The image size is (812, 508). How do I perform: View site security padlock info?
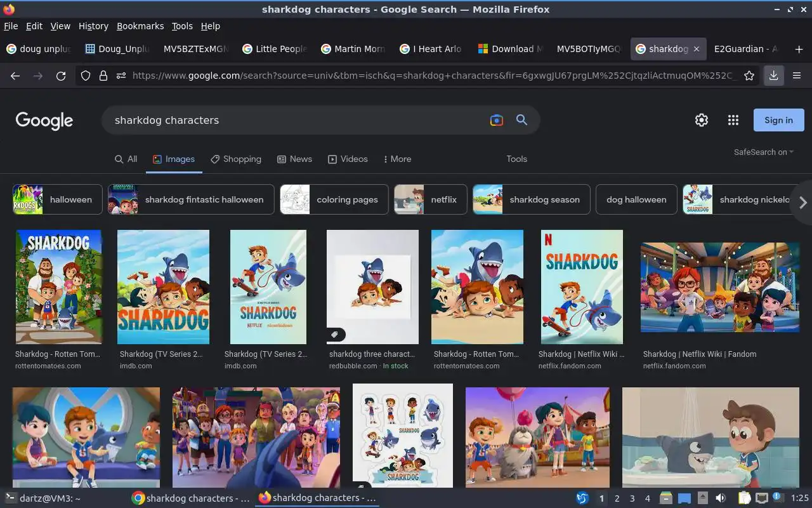pos(103,76)
